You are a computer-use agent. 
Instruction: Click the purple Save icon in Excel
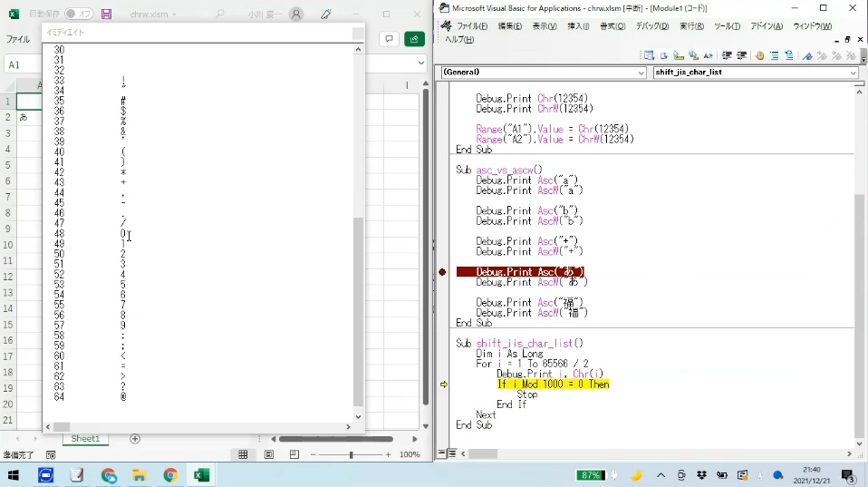click(107, 15)
